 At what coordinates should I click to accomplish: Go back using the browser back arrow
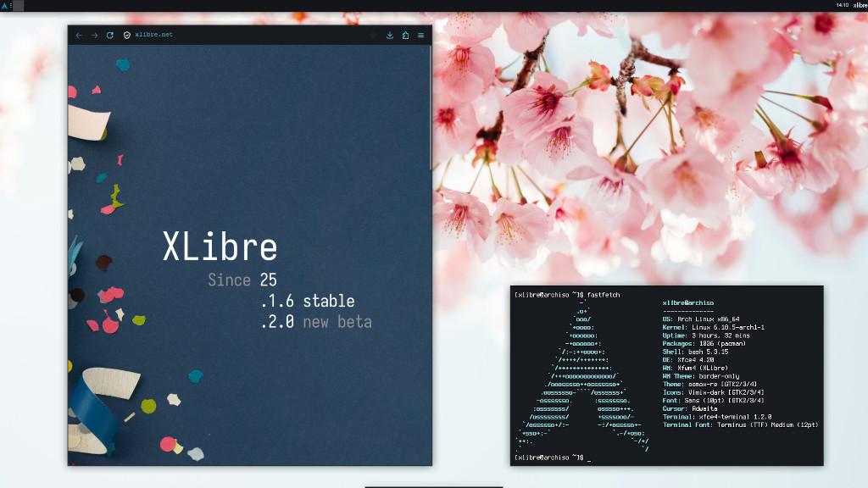[79, 35]
